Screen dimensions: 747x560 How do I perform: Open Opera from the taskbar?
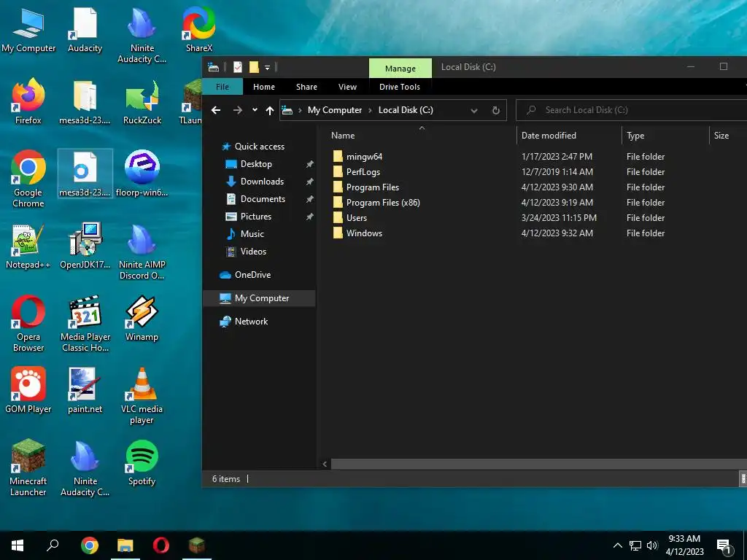tap(161, 545)
